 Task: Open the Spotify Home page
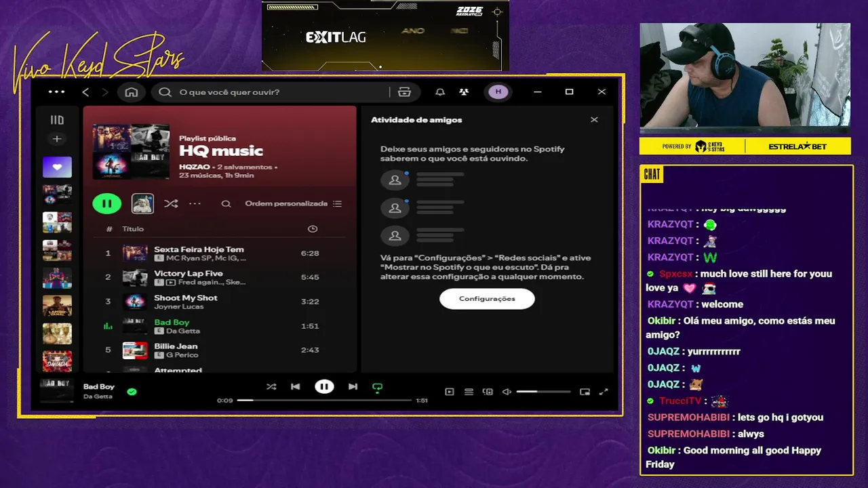tap(132, 92)
